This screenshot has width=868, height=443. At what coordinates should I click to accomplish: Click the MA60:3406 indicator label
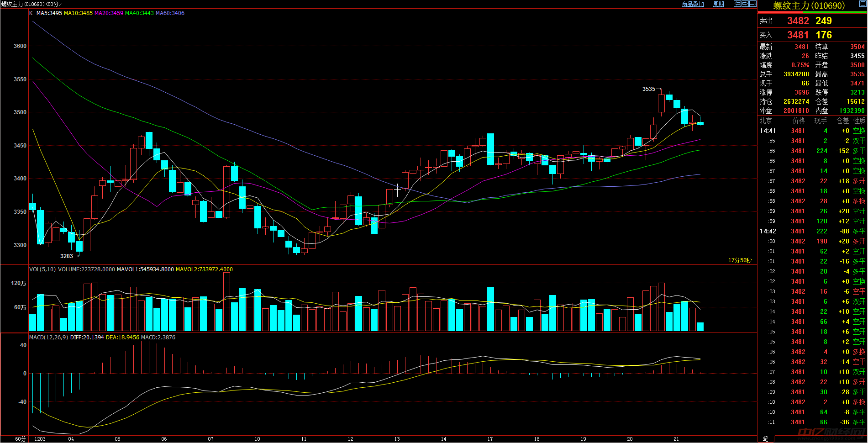coord(170,13)
